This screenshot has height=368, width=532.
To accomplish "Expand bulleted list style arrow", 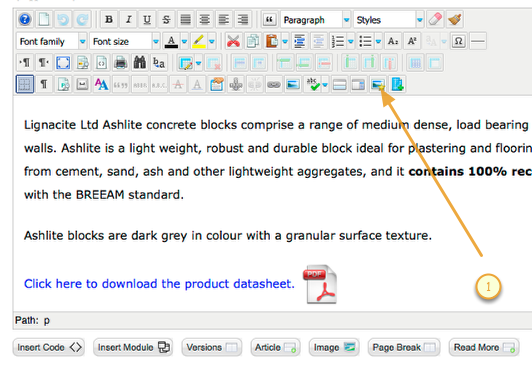I will tap(378, 41).
